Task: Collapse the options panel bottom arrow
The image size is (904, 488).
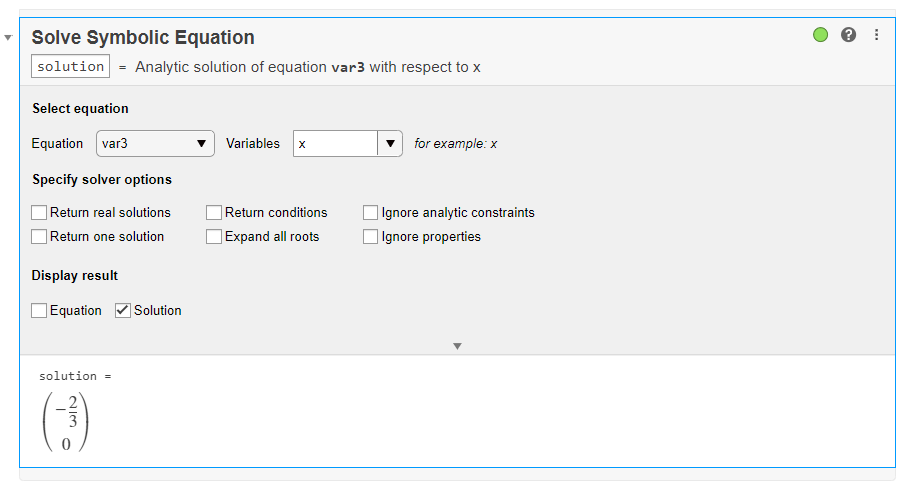Action: (x=457, y=346)
